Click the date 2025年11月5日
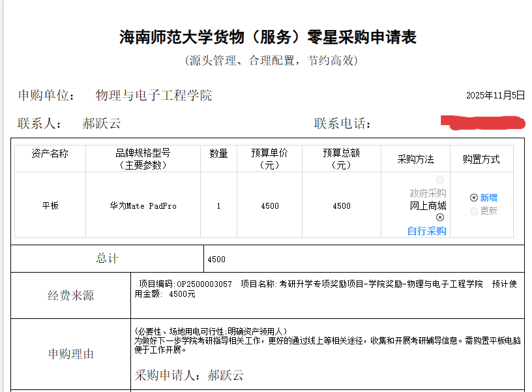 (x=495, y=95)
